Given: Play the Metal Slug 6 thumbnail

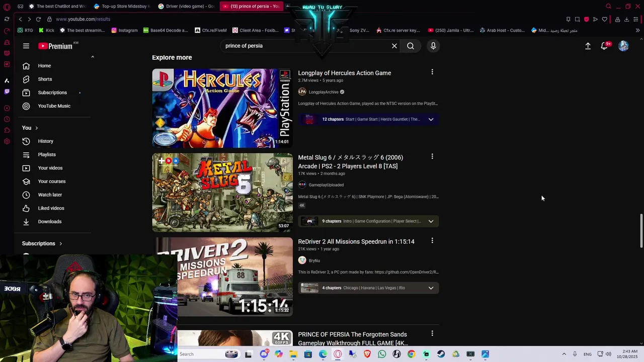Looking at the screenshot, I should (222, 193).
